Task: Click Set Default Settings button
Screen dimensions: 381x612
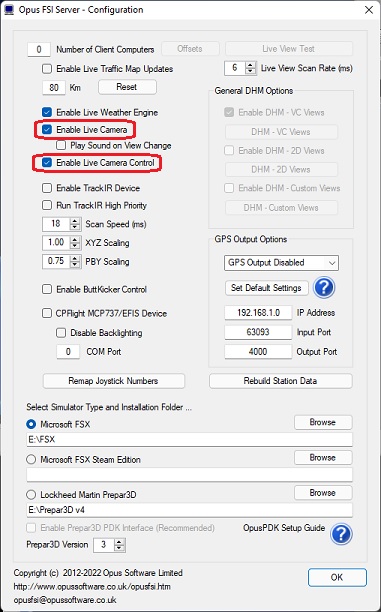Action: tap(267, 288)
